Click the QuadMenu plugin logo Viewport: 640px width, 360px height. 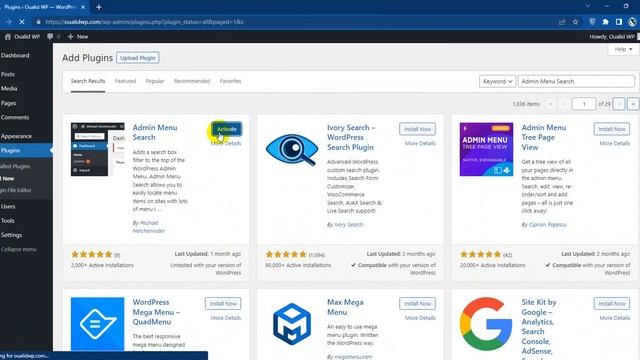click(x=98, y=324)
